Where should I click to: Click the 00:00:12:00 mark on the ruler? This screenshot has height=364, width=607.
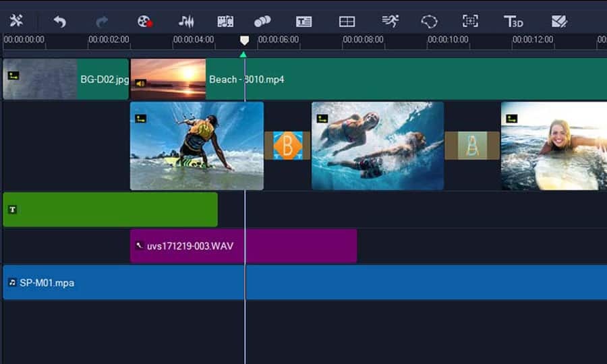coord(533,40)
